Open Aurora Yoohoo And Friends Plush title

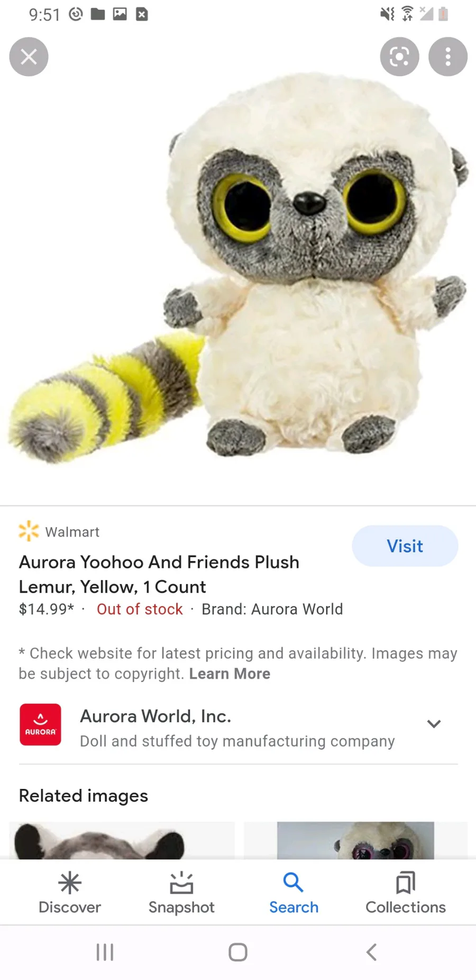coord(159,574)
